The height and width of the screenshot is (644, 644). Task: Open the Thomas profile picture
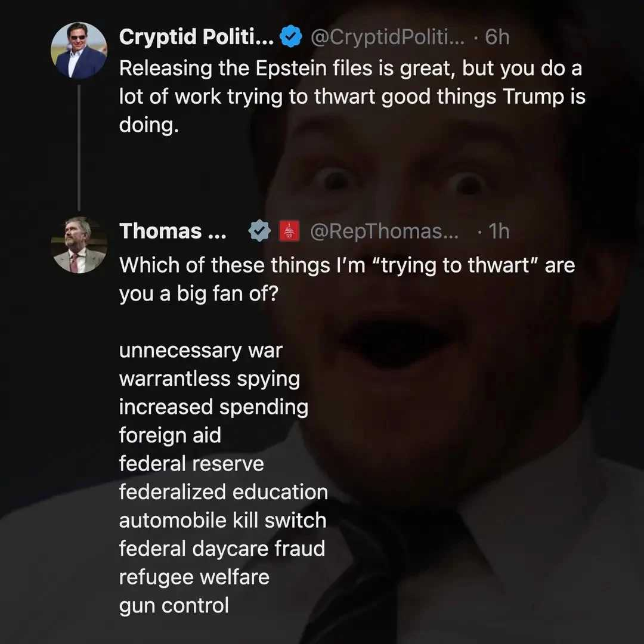click(x=79, y=245)
